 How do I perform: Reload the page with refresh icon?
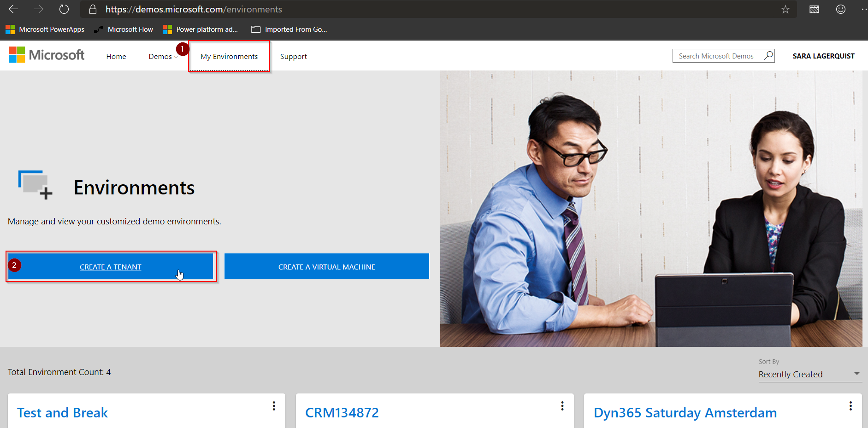click(64, 9)
